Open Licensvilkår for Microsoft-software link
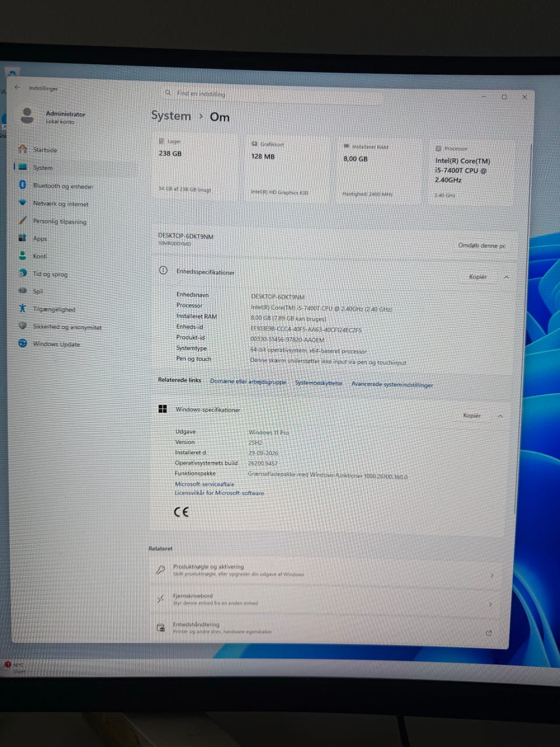Screen dimensions: 560x747 219,493
